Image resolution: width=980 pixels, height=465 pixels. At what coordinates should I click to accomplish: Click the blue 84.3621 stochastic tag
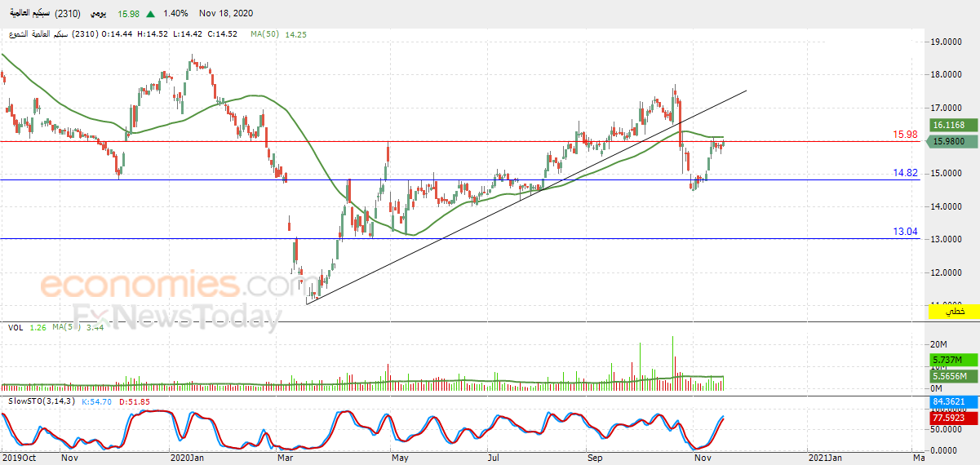[x=949, y=402]
